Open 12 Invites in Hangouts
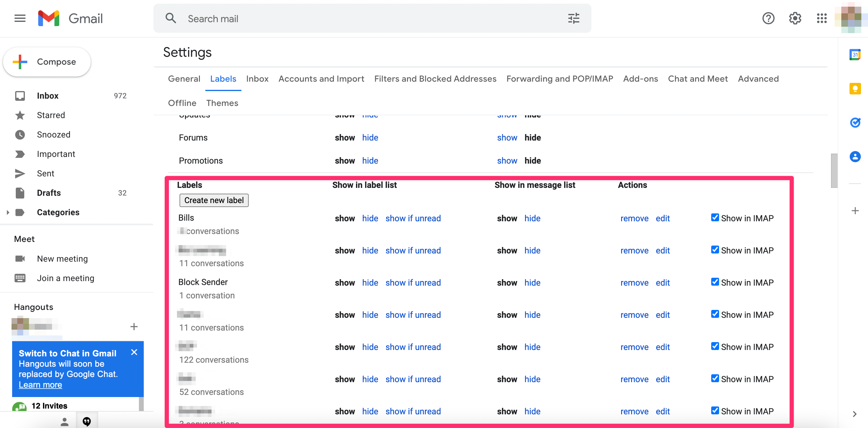 coord(49,406)
